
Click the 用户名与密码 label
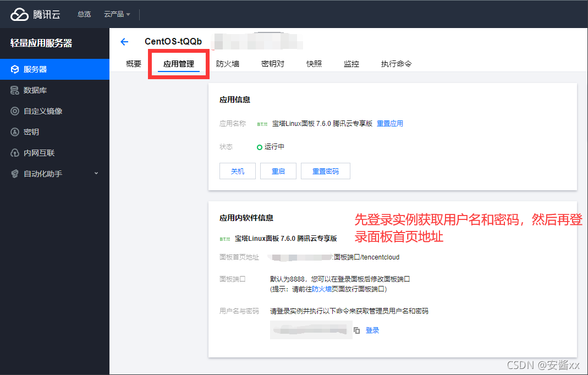coord(239,311)
